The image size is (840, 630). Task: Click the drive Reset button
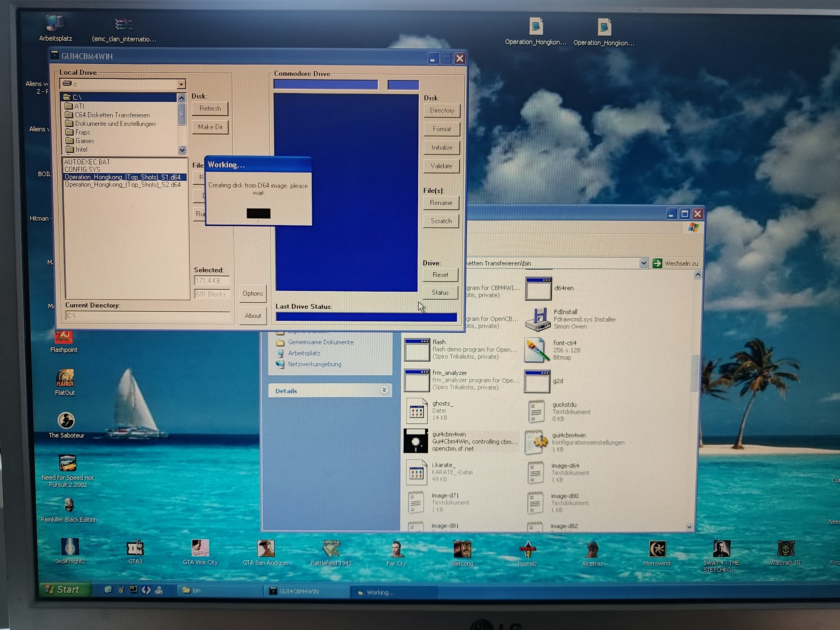coord(440,275)
